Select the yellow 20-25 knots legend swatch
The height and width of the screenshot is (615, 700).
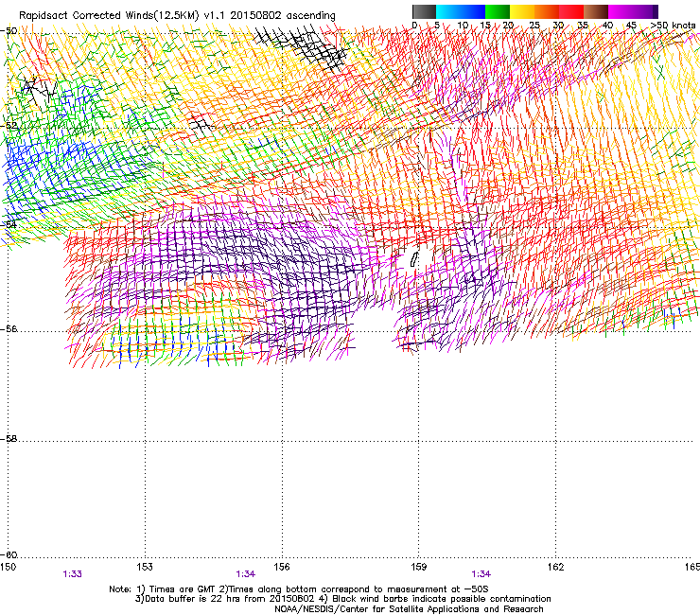point(522,11)
